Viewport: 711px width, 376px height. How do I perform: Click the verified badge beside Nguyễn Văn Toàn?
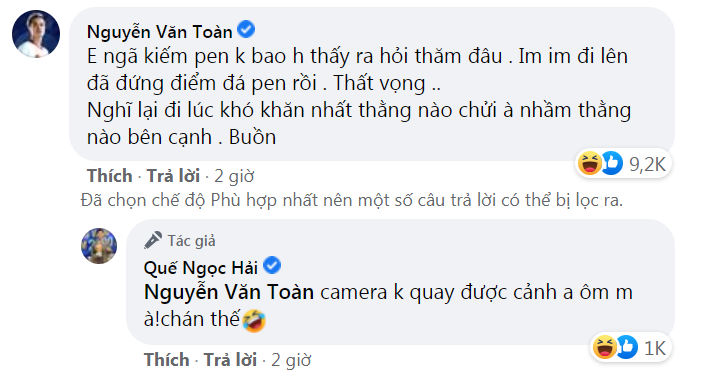246,30
